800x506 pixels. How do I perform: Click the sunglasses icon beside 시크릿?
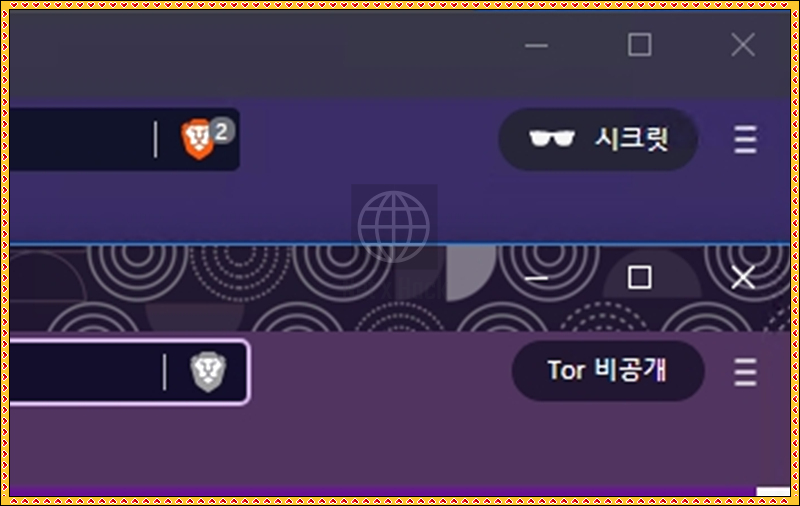pos(552,138)
